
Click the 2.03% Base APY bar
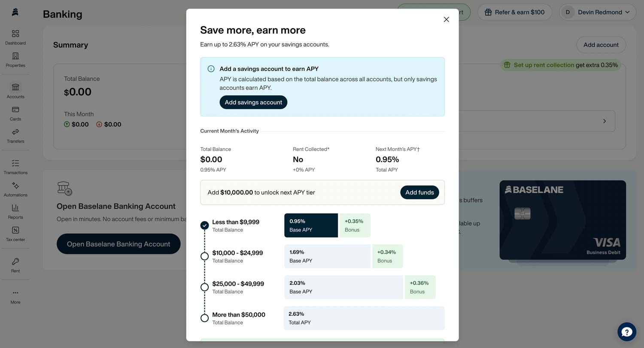click(x=343, y=287)
